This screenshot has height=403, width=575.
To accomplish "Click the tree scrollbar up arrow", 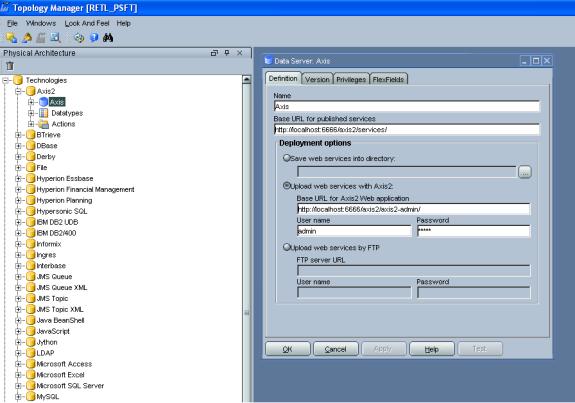I will pyautogui.click(x=246, y=80).
